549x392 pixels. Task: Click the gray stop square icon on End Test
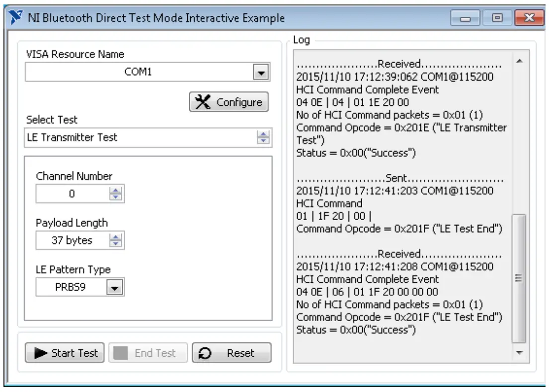pos(120,353)
